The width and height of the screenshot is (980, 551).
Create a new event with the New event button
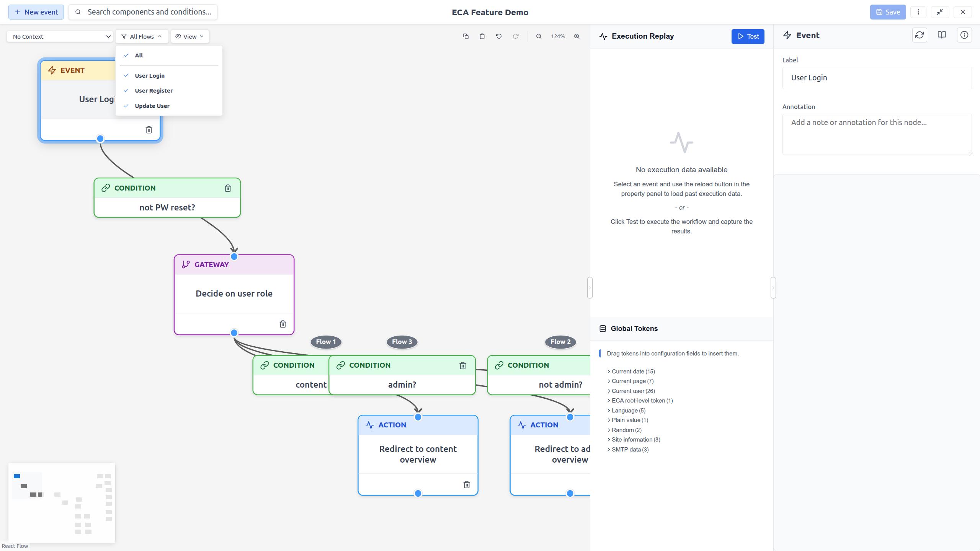pos(36,12)
